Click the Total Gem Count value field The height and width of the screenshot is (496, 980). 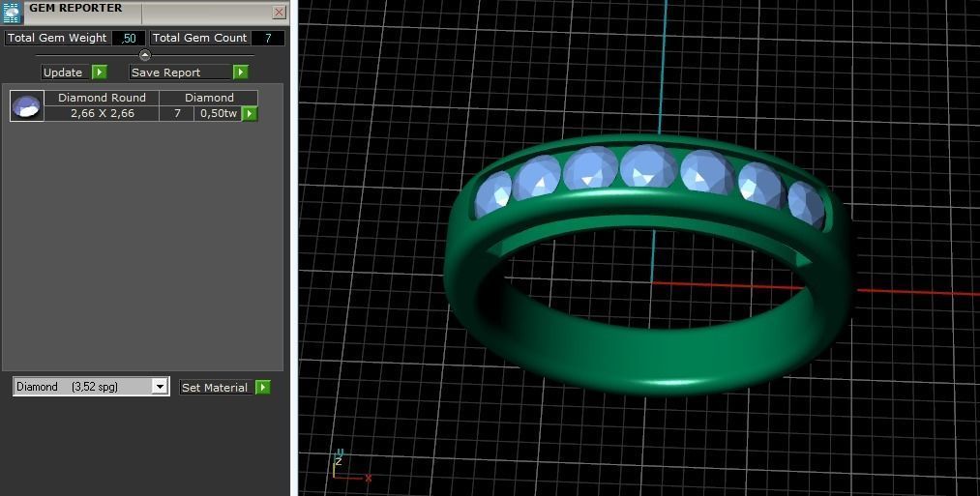[268, 38]
